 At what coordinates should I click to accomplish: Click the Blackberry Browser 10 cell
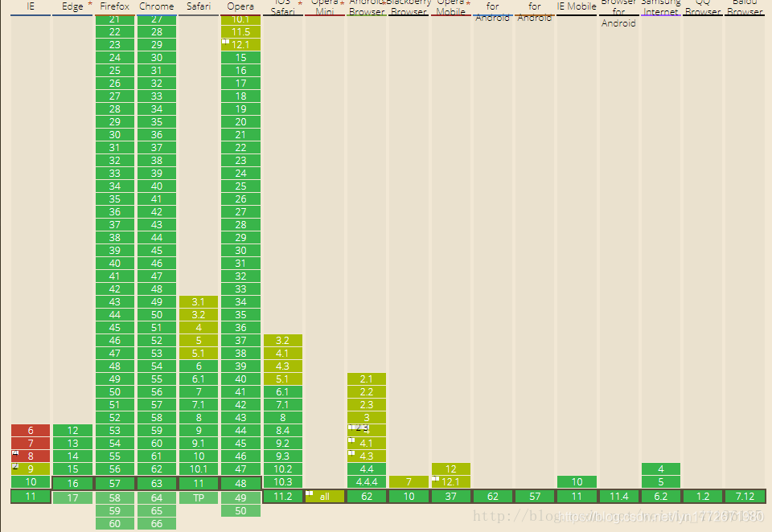pos(409,496)
